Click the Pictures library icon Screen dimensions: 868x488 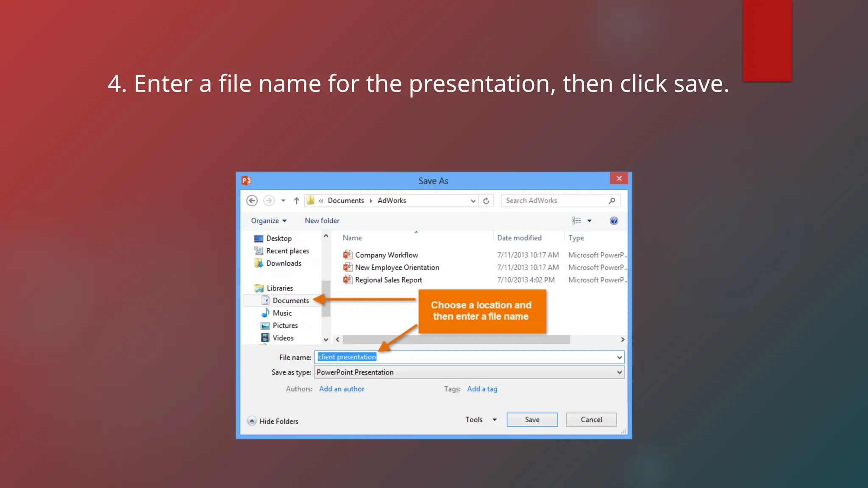(x=265, y=326)
